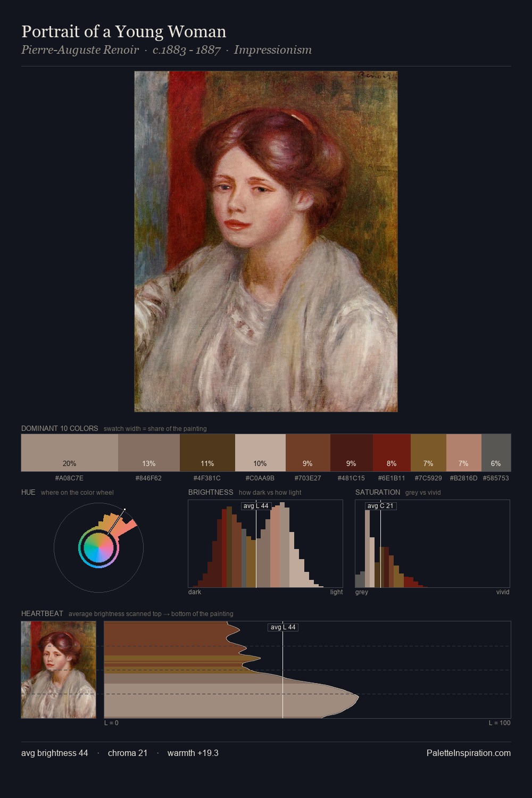Click the hex label #585753
The width and height of the screenshot is (532, 798).
point(496,478)
